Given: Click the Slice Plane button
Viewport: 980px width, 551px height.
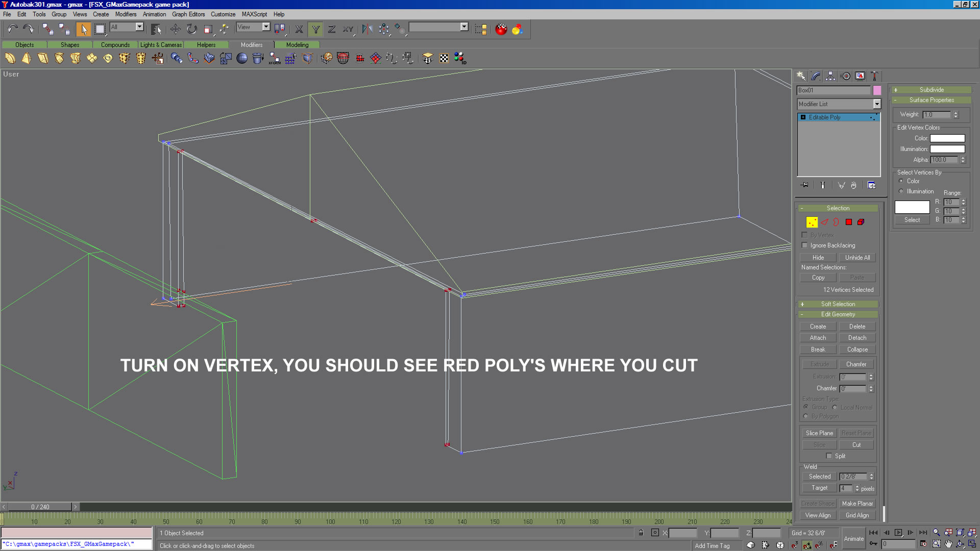Looking at the screenshot, I should tap(819, 433).
